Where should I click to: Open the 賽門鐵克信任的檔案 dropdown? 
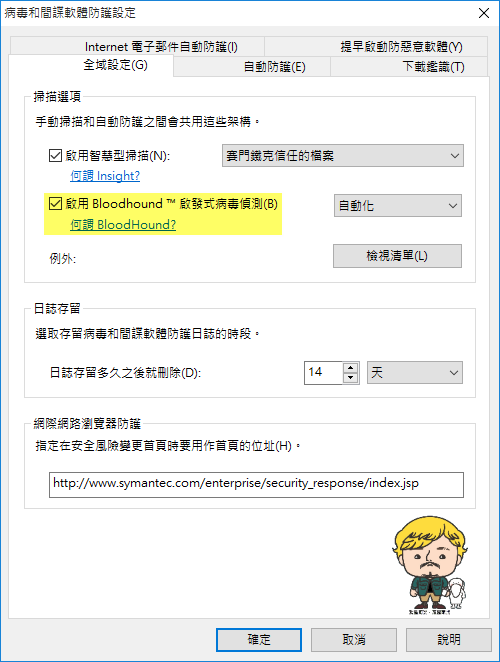[x=343, y=155]
